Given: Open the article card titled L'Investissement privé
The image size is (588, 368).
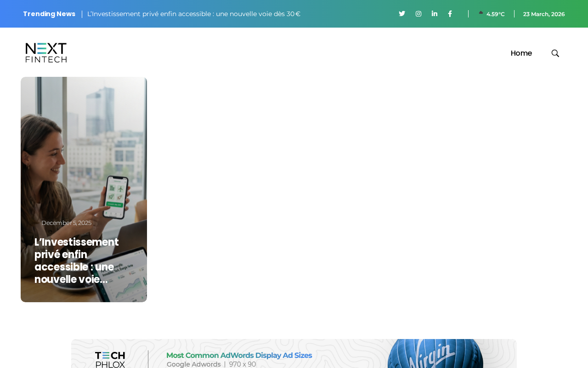Looking at the screenshot, I should 77,261.
